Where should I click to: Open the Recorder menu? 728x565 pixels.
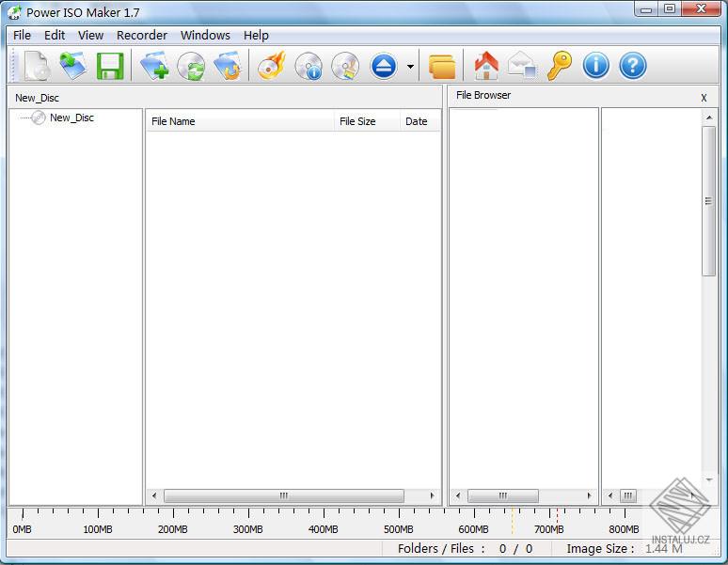click(141, 35)
